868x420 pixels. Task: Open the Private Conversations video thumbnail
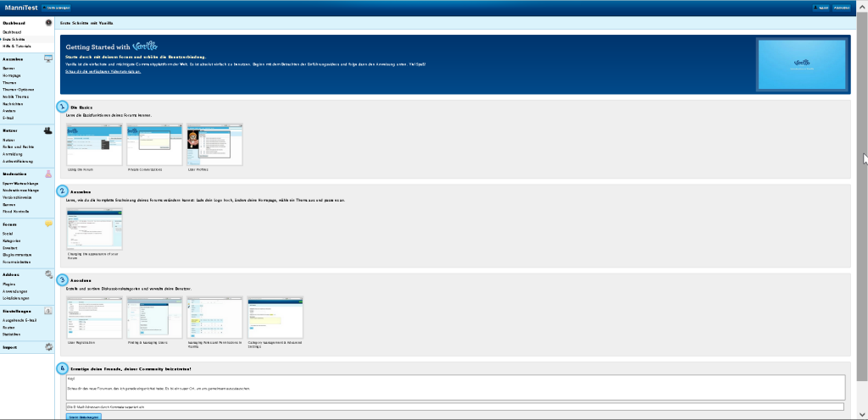[154, 144]
